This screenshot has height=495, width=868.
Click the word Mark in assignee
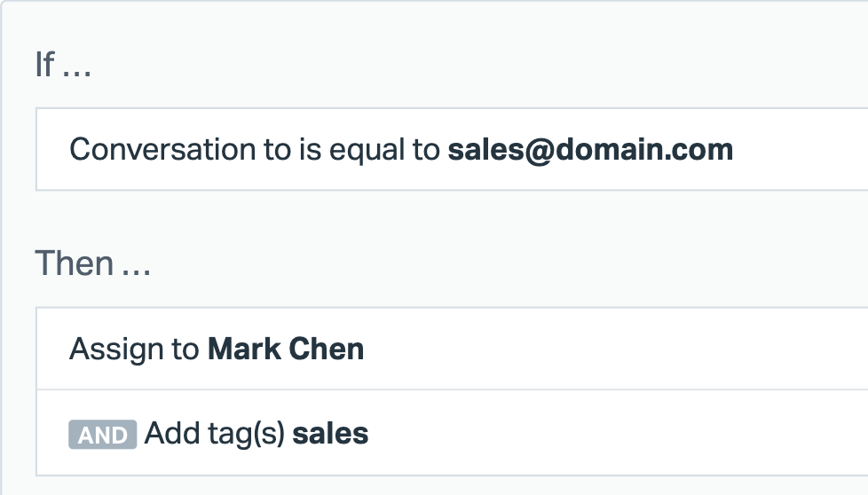[x=246, y=349]
